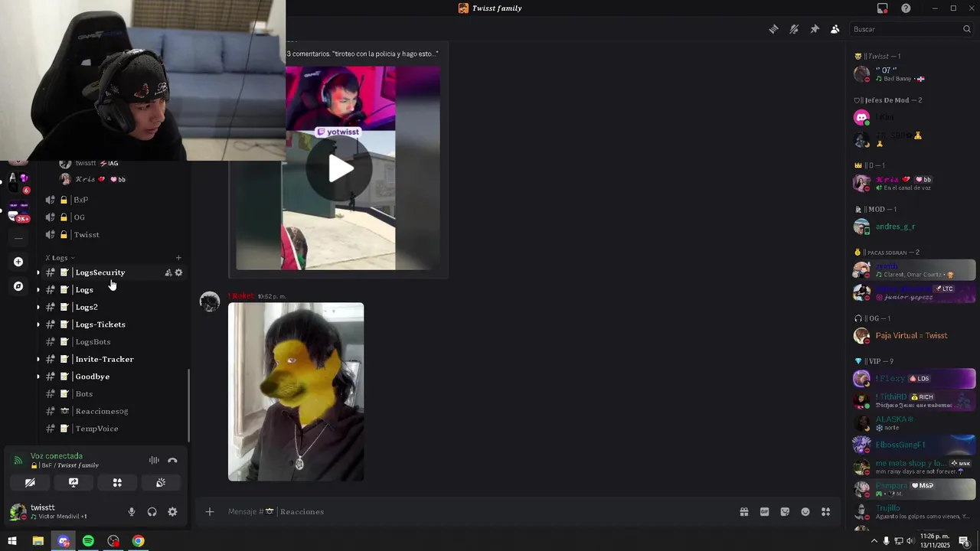Open the TempVoice channel
The width and height of the screenshot is (980, 551).
click(x=96, y=429)
